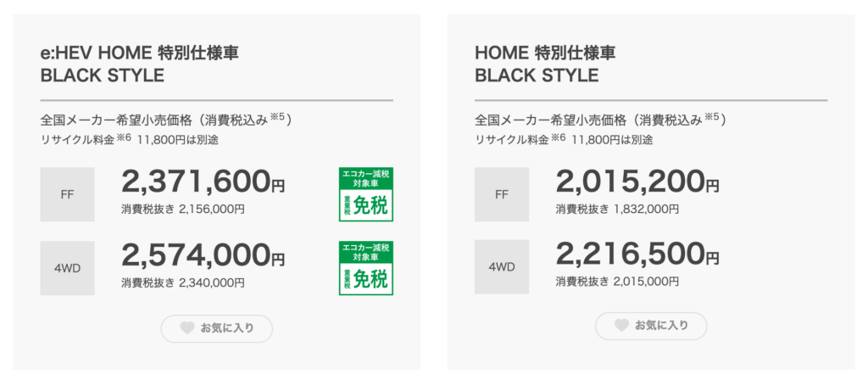This screenshot has width=868, height=380.
Task: Click the 2,015,200円 price
Action: (637, 181)
